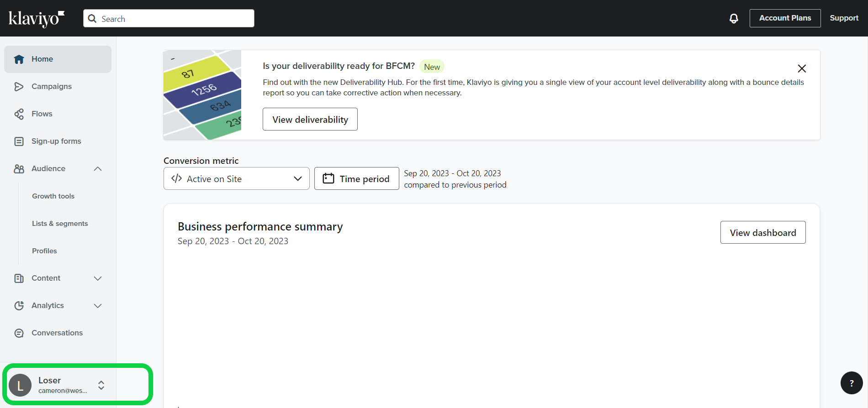
Task: Click the Account Plans button
Action: pyautogui.click(x=785, y=18)
